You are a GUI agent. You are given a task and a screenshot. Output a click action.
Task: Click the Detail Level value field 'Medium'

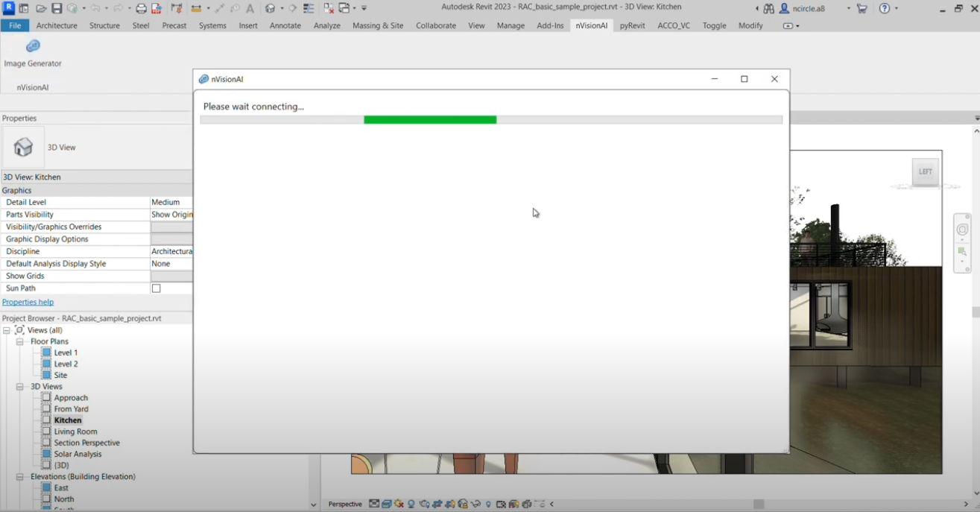[x=171, y=202]
